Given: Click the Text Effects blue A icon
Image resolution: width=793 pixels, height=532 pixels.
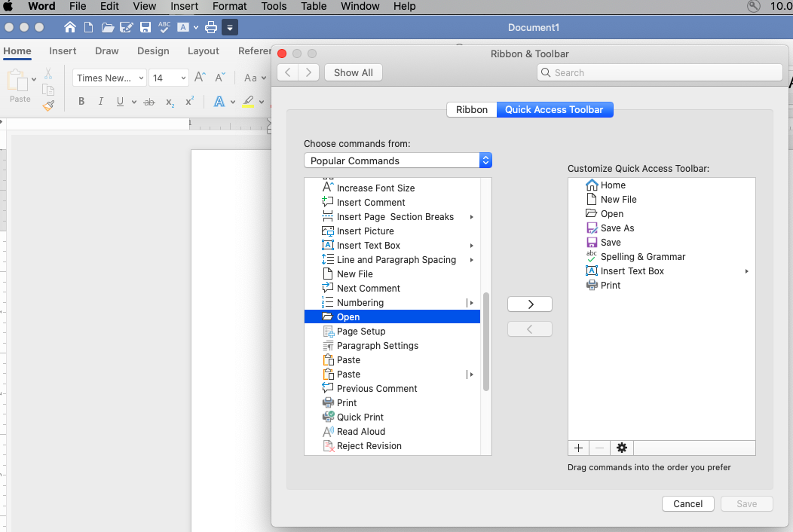Looking at the screenshot, I should click(x=219, y=102).
